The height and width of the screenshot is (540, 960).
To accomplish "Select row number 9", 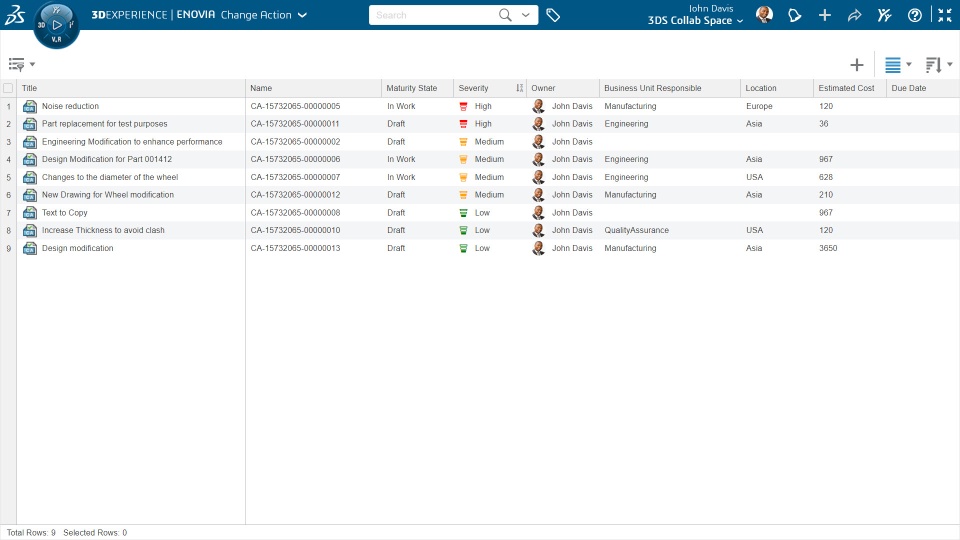I will [x=9, y=249].
